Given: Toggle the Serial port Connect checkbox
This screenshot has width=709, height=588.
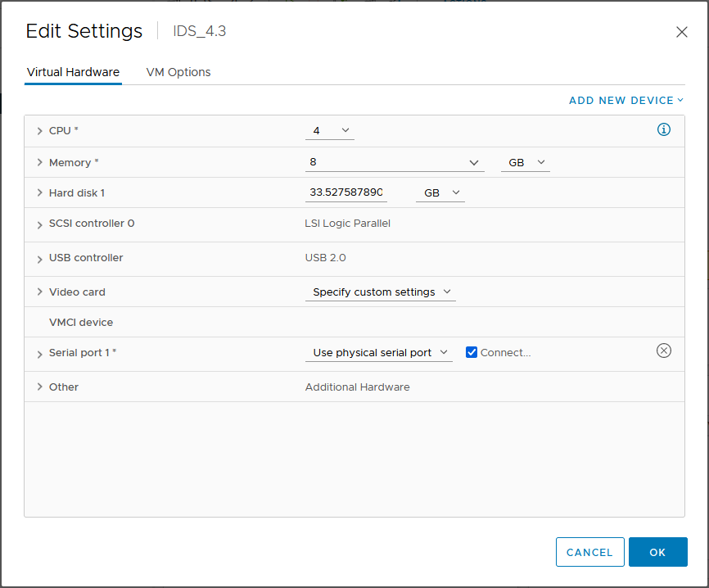Looking at the screenshot, I should click(472, 352).
